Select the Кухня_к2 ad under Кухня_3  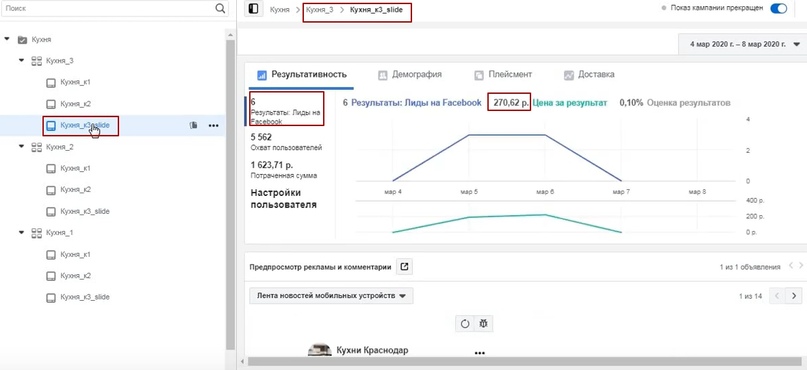[x=76, y=104]
